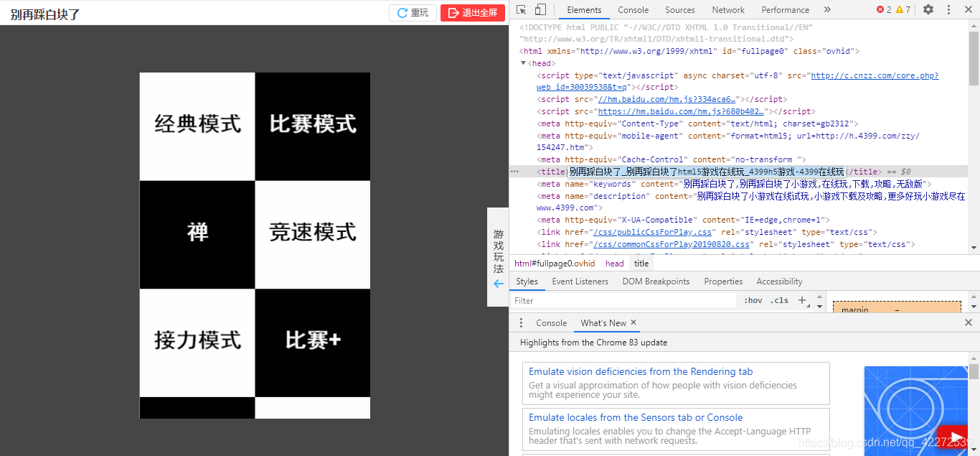Choose 接力模式 game tile
The height and width of the screenshot is (456, 980).
pos(197,343)
